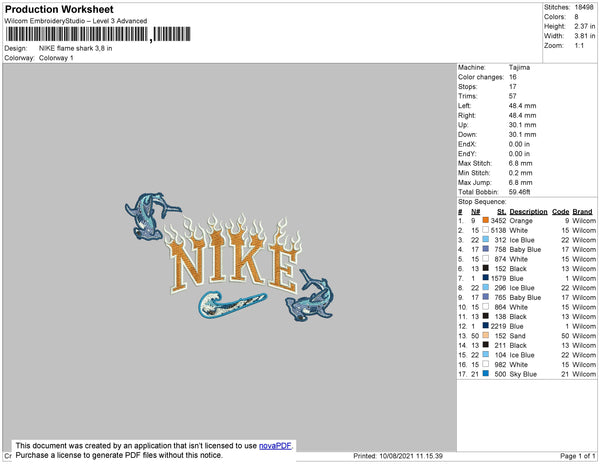The width and height of the screenshot is (600, 464).
Task: Click the 'Production Worksheet' title
Action: [59, 9]
